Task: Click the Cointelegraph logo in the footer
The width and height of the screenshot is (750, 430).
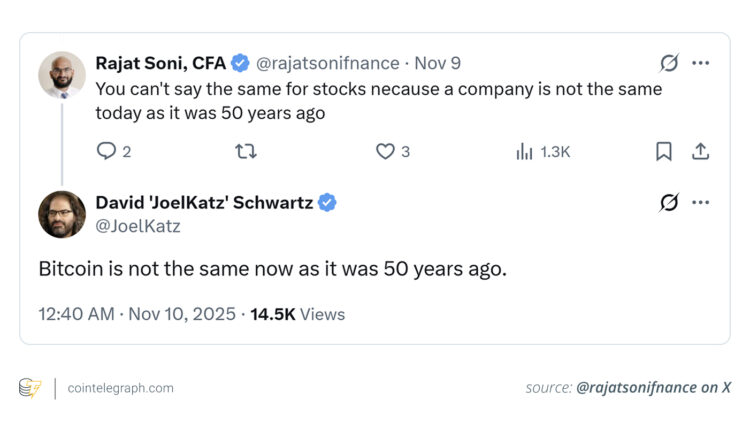Action: point(30,388)
